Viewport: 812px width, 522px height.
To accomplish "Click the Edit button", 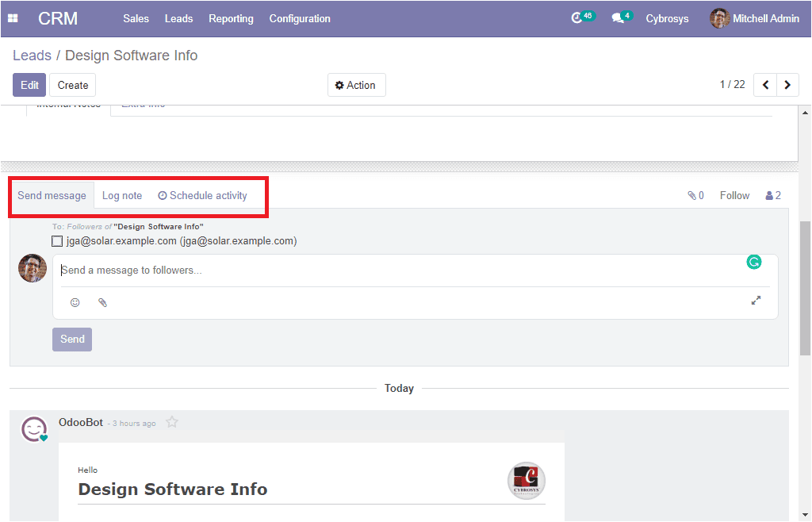I will (29, 85).
